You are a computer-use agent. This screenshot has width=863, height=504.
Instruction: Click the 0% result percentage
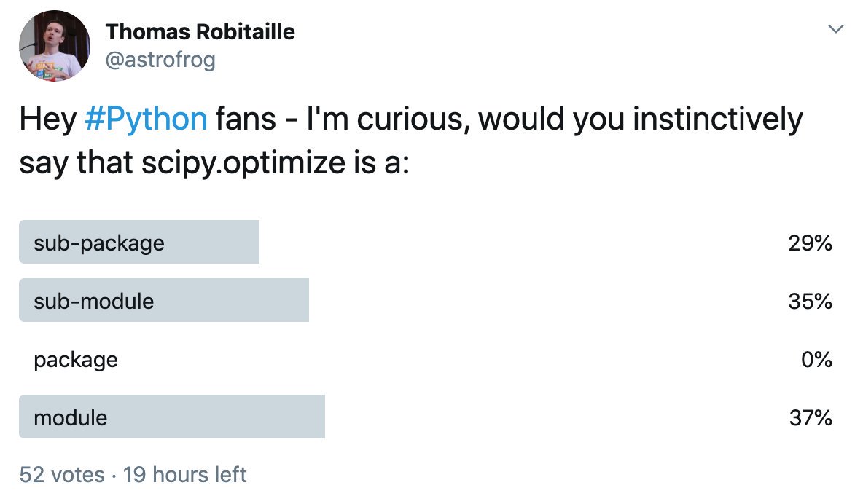tap(816, 359)
